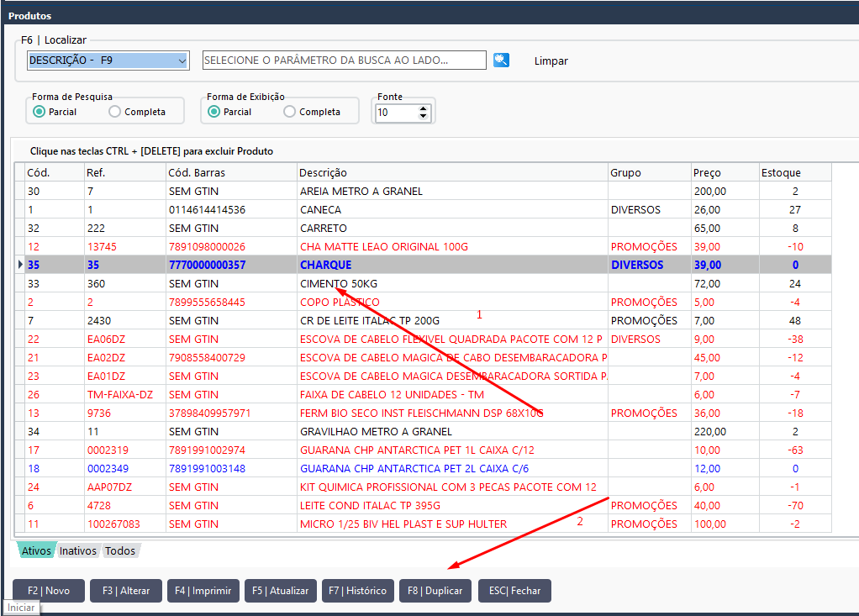Screen dimensions: 859x616
Task: Click the F8 | Duplicar button
Action: coord(435,591)
